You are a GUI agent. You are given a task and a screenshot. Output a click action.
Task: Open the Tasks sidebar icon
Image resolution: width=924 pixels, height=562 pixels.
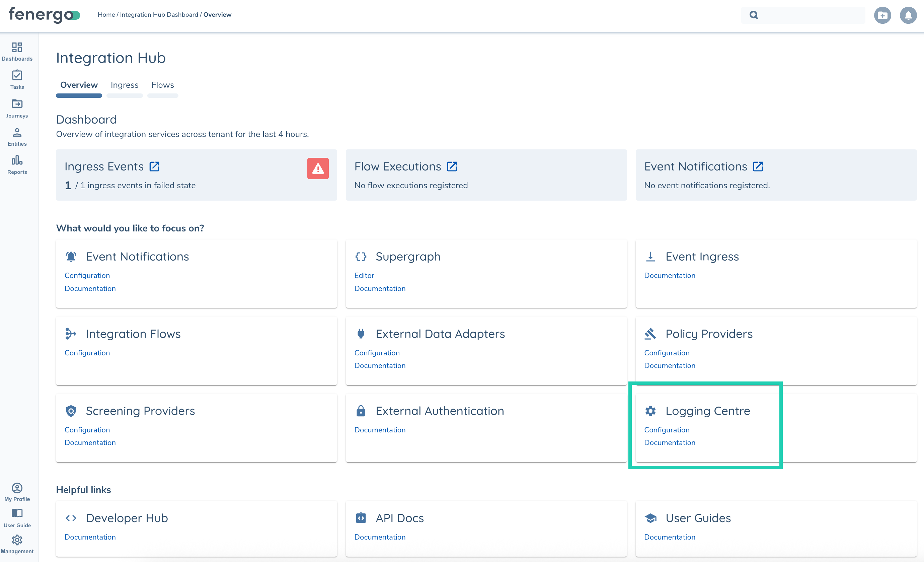[x=17, y=79]
